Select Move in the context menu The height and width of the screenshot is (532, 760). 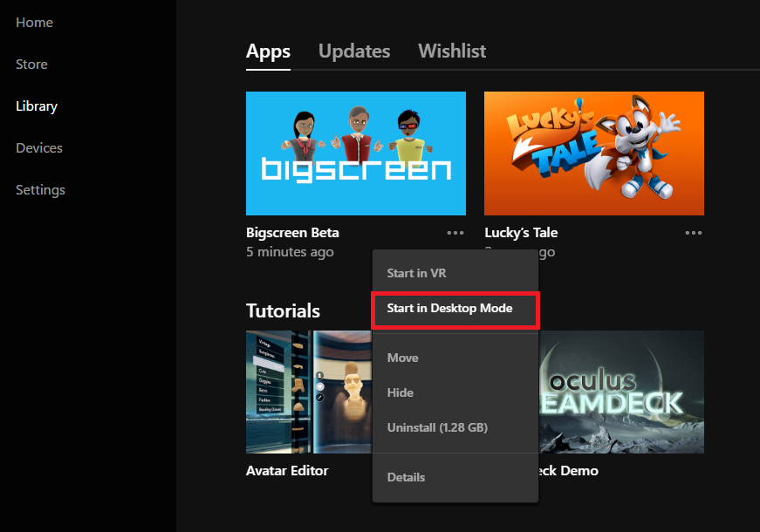455,358
